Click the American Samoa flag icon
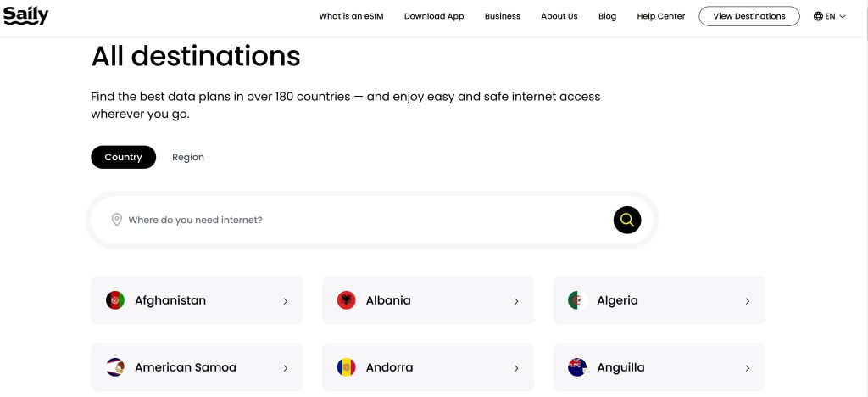This screenshot has height=397, width=868. pyautogui.click(x=115, y=367)
